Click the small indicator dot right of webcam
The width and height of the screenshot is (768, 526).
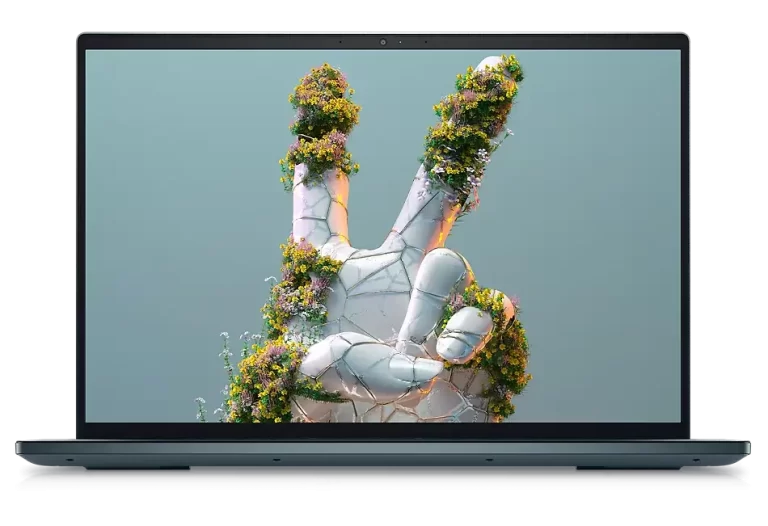(402, 42)
